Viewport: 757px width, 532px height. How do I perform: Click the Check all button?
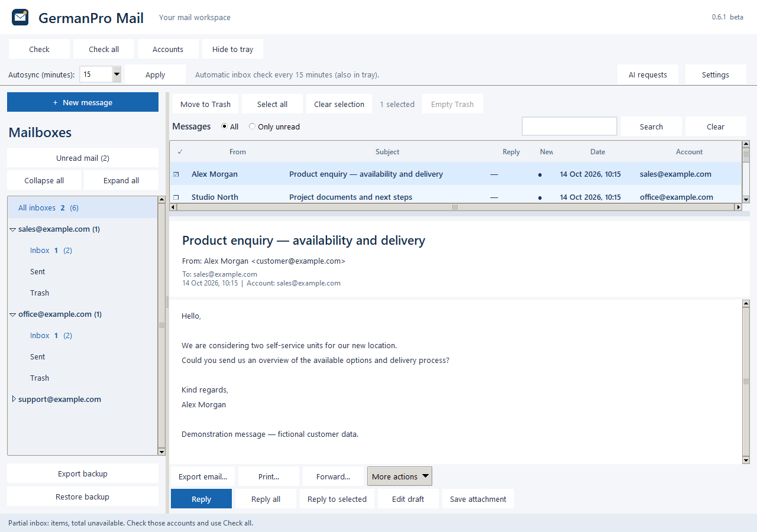click(x=104, y=49)
